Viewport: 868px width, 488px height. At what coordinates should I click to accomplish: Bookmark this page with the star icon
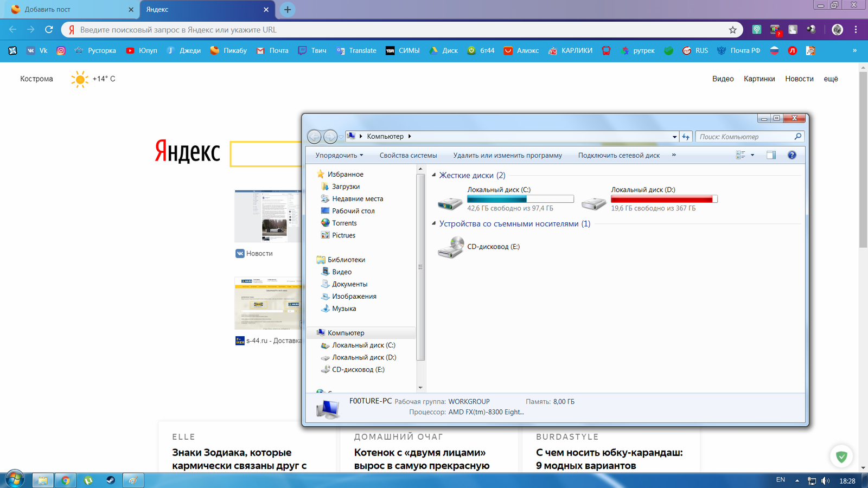(x=733, y=30)
